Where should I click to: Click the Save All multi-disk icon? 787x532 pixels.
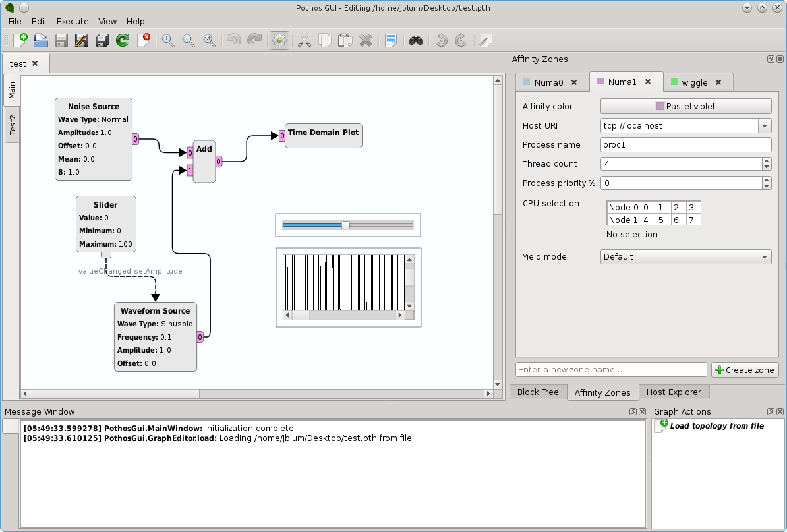pos(102,40)
